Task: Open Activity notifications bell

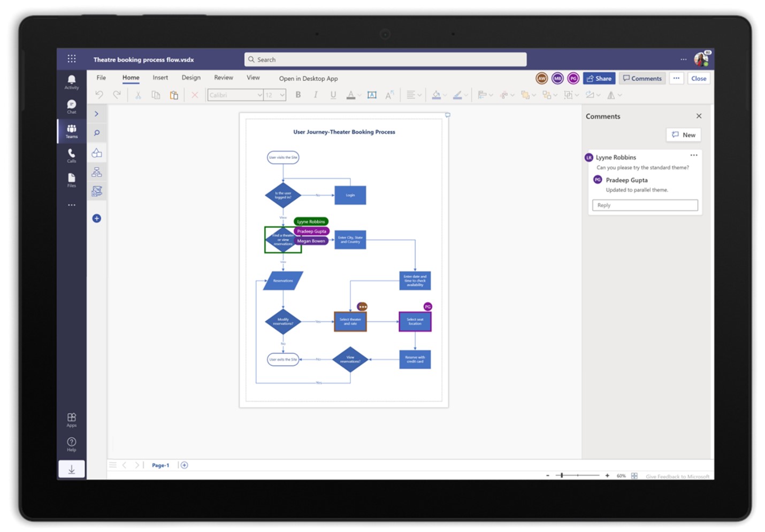Action: [x=71, y=82]
